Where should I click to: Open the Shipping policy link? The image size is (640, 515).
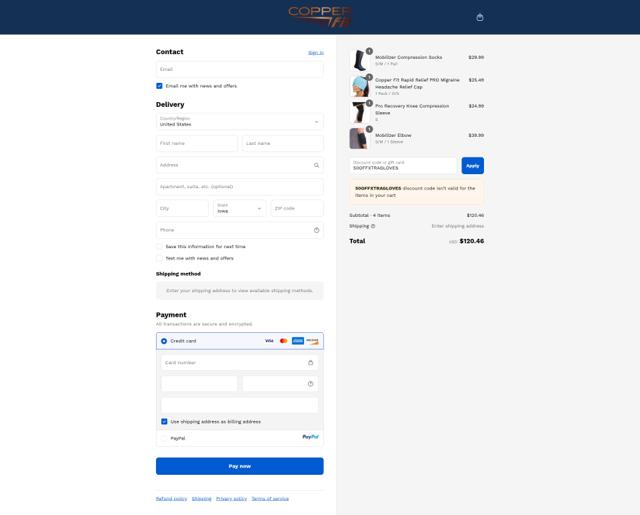(202, 499)
